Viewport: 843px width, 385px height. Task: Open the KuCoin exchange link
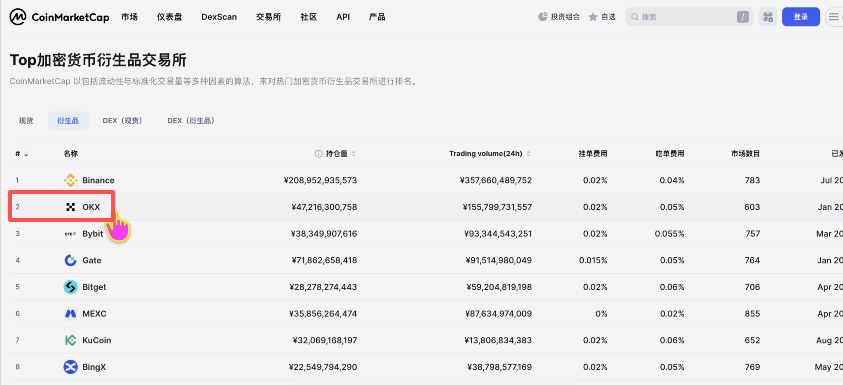pos(97,340)
